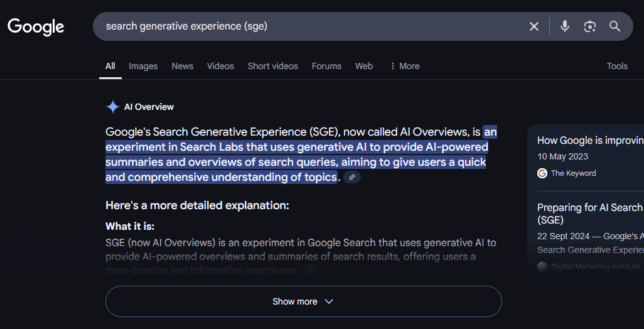The width and height of the screenshot is (644, 329).
Task: Click the AI Overview heading label
Action: coord(149,107)
